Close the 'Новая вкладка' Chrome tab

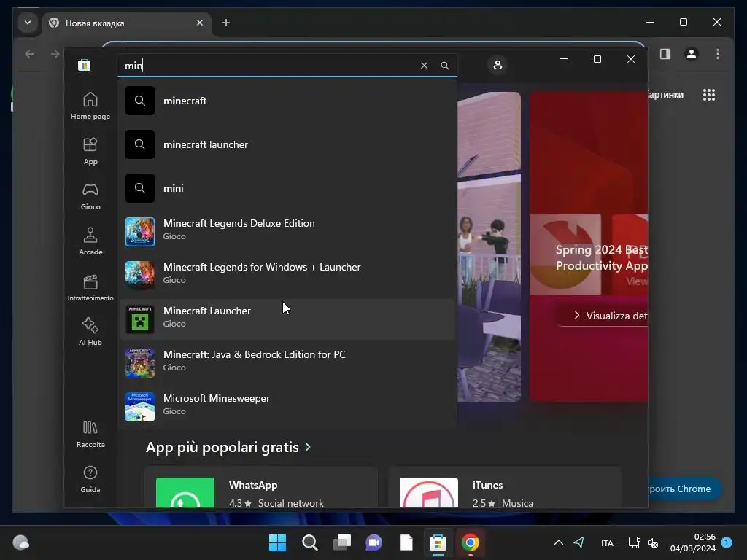200,23
